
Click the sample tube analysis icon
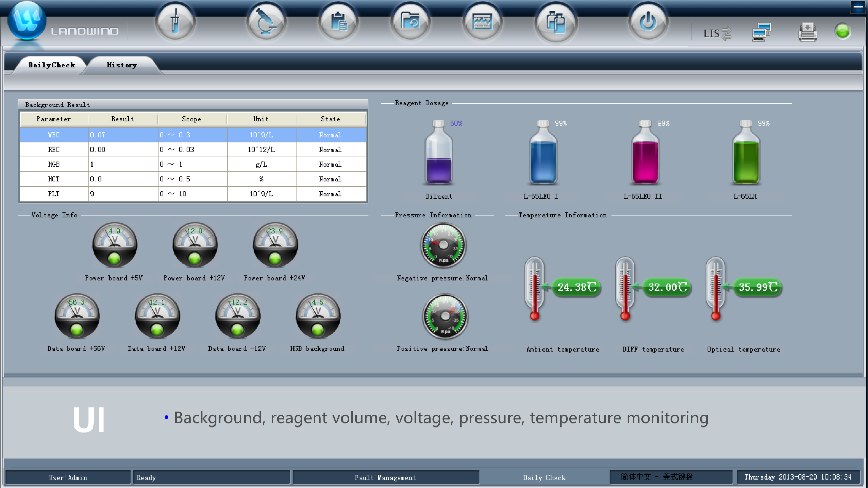175,22
